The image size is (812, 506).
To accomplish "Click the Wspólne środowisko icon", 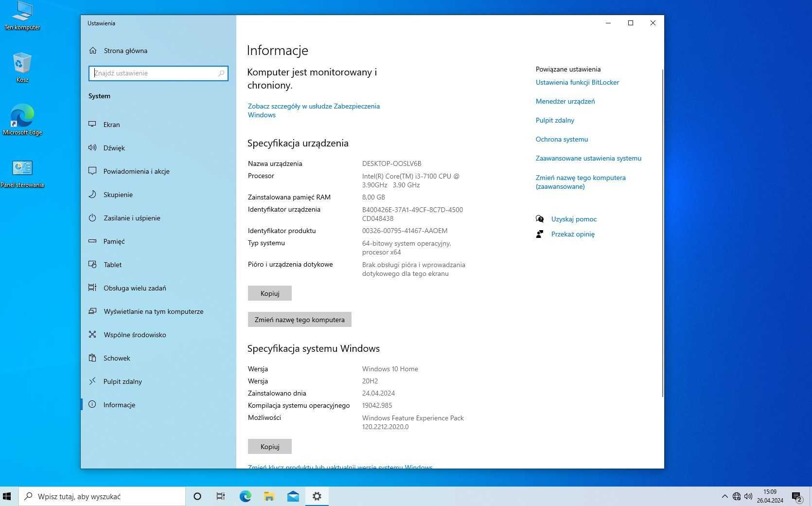I will [x=92, y=335].
